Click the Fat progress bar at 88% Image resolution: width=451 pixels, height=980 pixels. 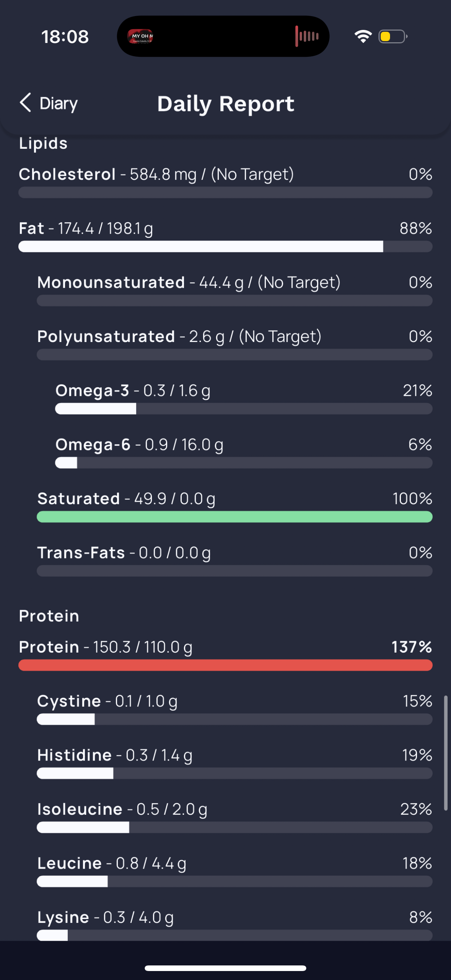[x=225, y=247]
